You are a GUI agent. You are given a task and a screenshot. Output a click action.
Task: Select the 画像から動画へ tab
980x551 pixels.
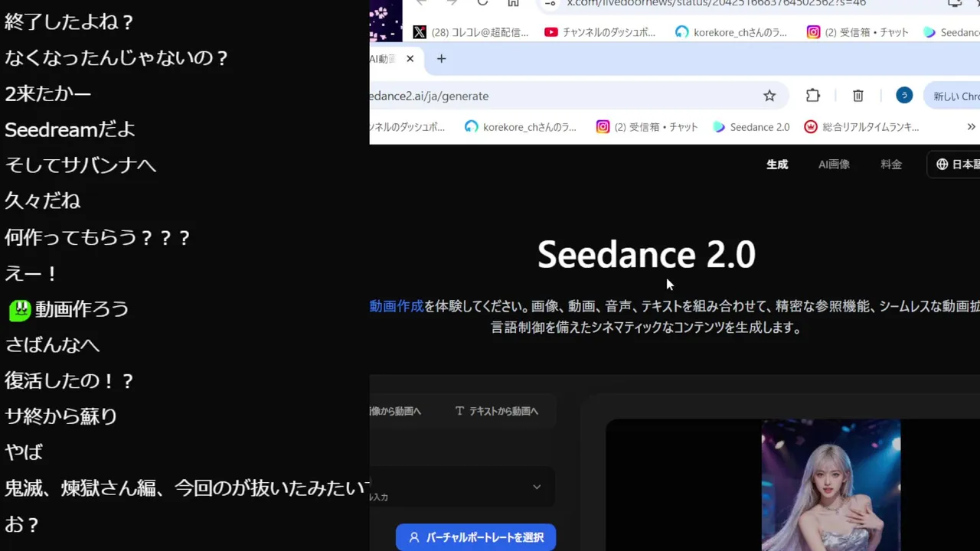click(x=396, y=411)
